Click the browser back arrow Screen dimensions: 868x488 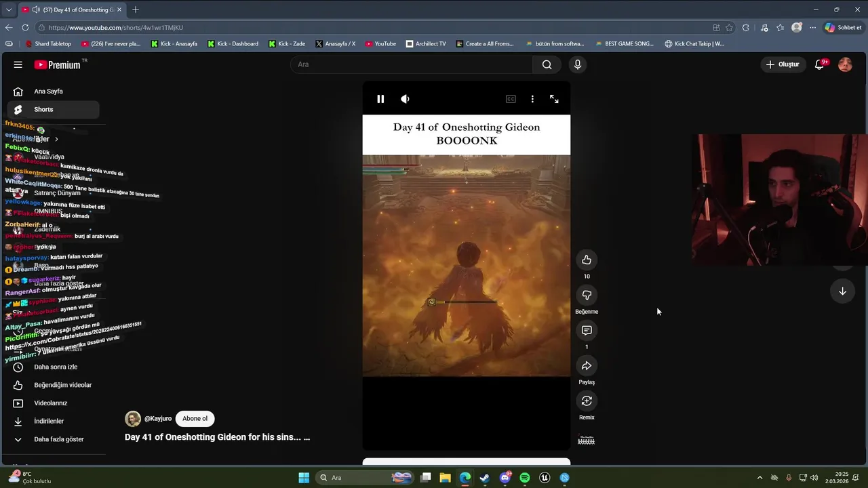click(x=9, y=27)
